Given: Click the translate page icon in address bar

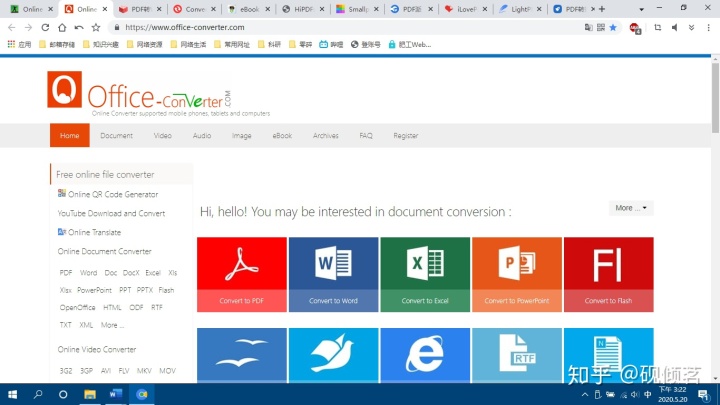Looking at the screenshot, I should pyautogui.click(x=588, y=28).
